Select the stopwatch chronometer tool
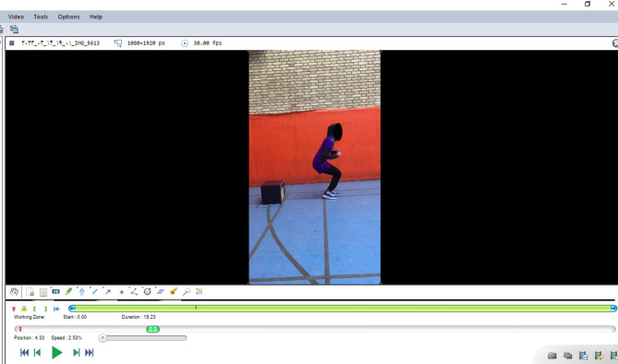This screenshot has width=618, height=364. coord(147,291)
